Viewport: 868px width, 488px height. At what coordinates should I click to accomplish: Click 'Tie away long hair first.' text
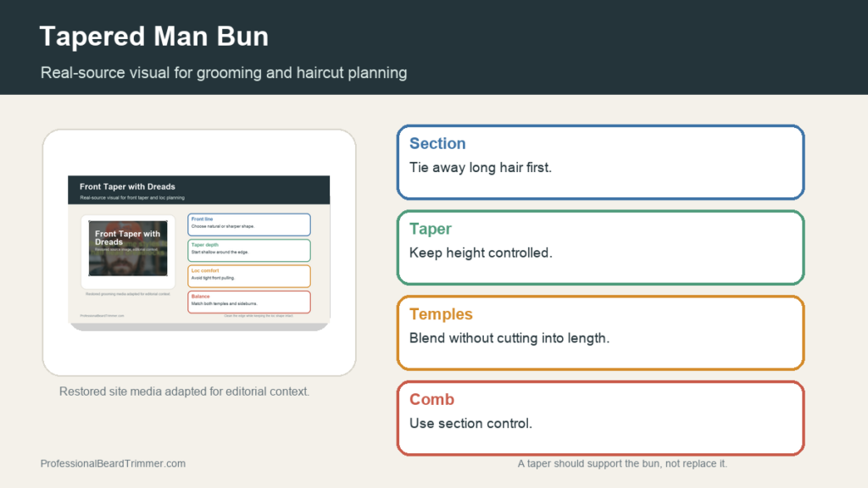coord(481,168)
